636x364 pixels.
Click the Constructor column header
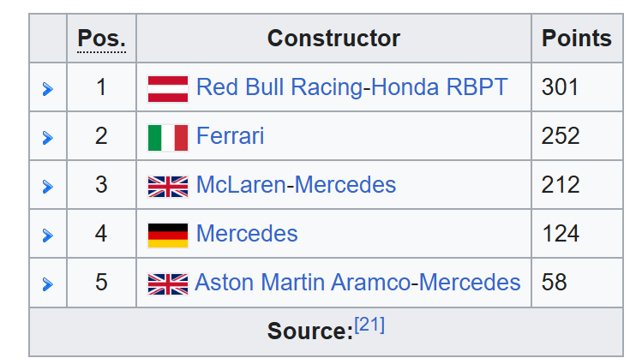click(x=333, y=38)
